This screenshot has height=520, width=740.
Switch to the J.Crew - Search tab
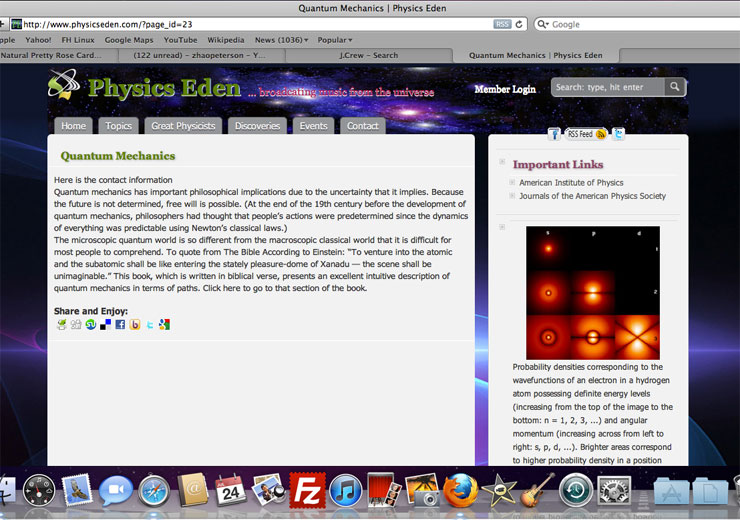(x=369, y=55)
